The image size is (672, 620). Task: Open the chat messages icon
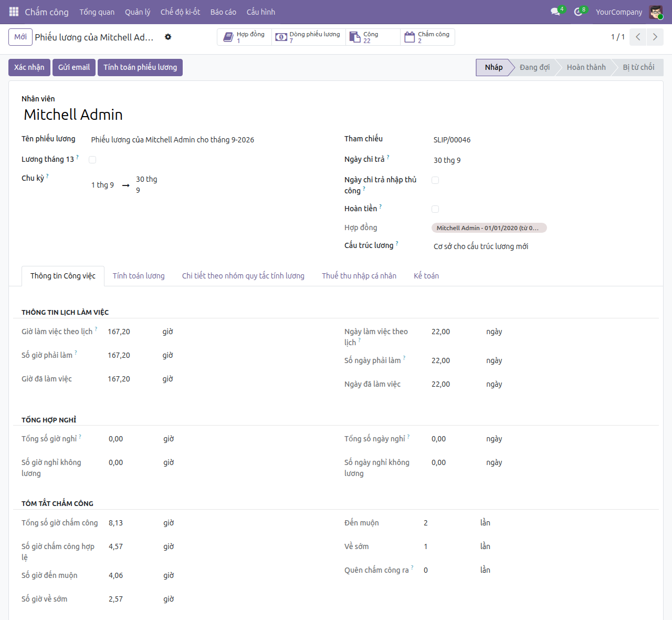click(x=555, y=12)
